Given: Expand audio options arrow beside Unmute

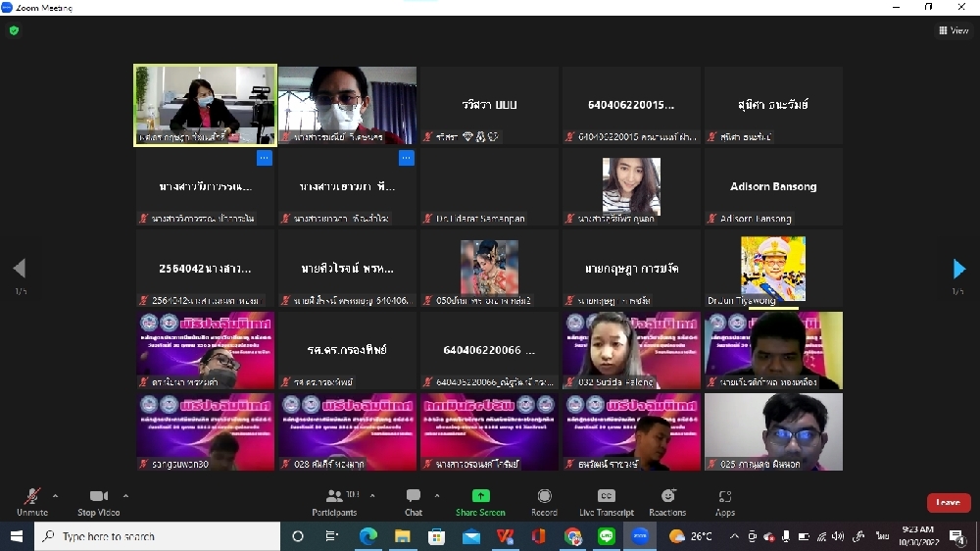Looking at the screenshot, I should click(55, 495).
